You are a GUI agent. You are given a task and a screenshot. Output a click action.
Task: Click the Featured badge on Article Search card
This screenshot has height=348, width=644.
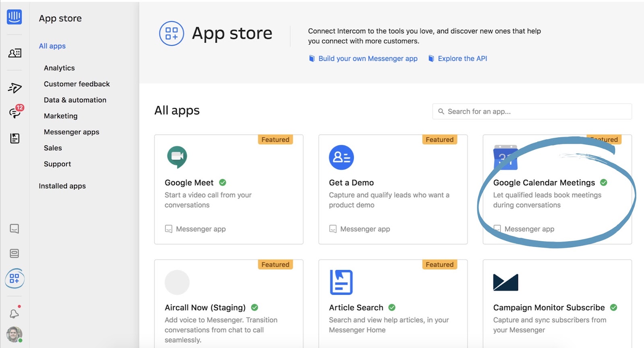coord(440,264)
